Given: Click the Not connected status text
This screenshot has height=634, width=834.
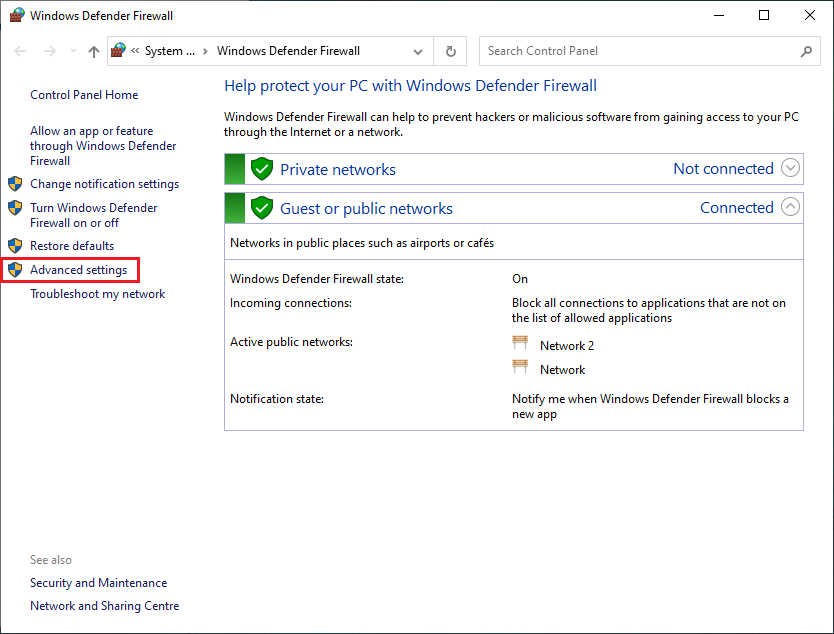Looking at the screenshot, I should click(723, 169).
